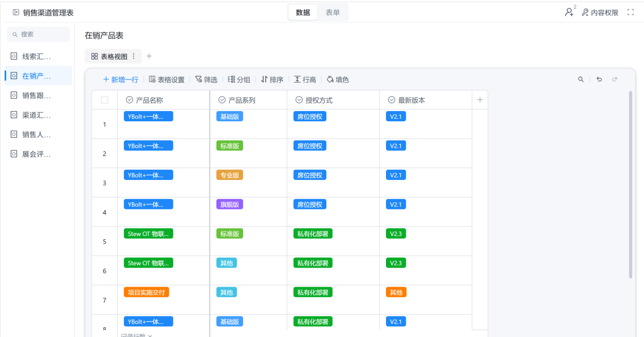The height and width of the screenshot is (337, 644).
Task: Click 私有化部署 tag in row 5
Action: click(x=313, y=234)
